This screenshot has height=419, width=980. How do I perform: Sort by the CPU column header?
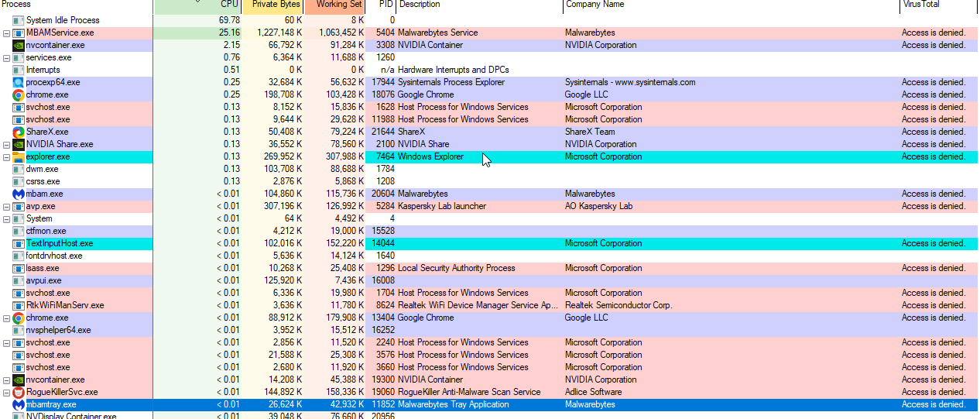(197, 6)
